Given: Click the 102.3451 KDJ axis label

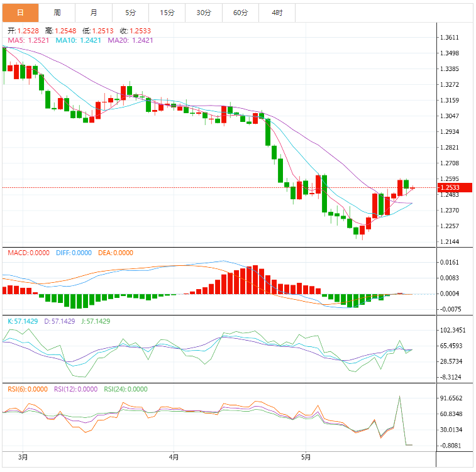Looking at the screenshot, I should pyautogui.click(x=453, y=331).
